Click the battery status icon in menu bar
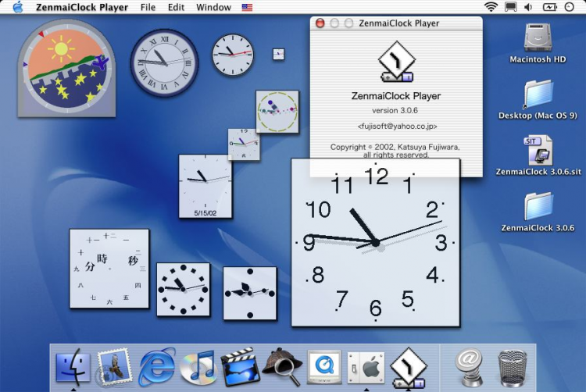The width and height of the screenshot is (586, 392). [550, 7]
